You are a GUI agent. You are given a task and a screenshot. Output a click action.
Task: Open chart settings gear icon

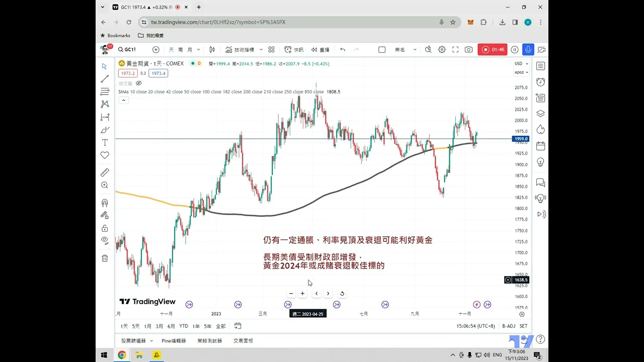(442, 50)
